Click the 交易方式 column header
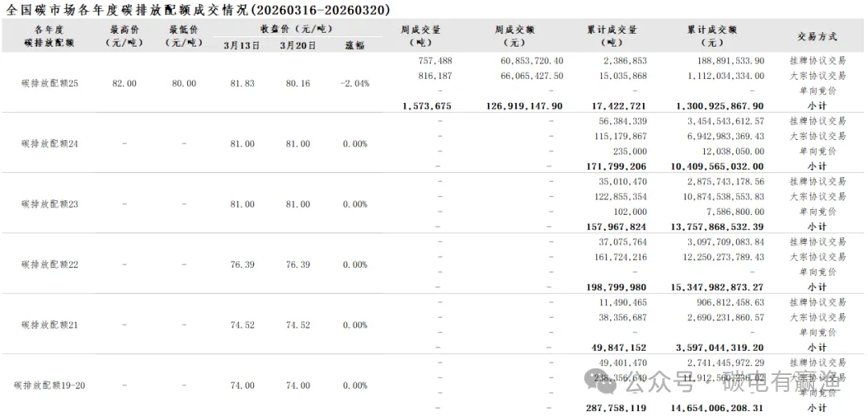 pyautogui.click(x=817, y=36)
